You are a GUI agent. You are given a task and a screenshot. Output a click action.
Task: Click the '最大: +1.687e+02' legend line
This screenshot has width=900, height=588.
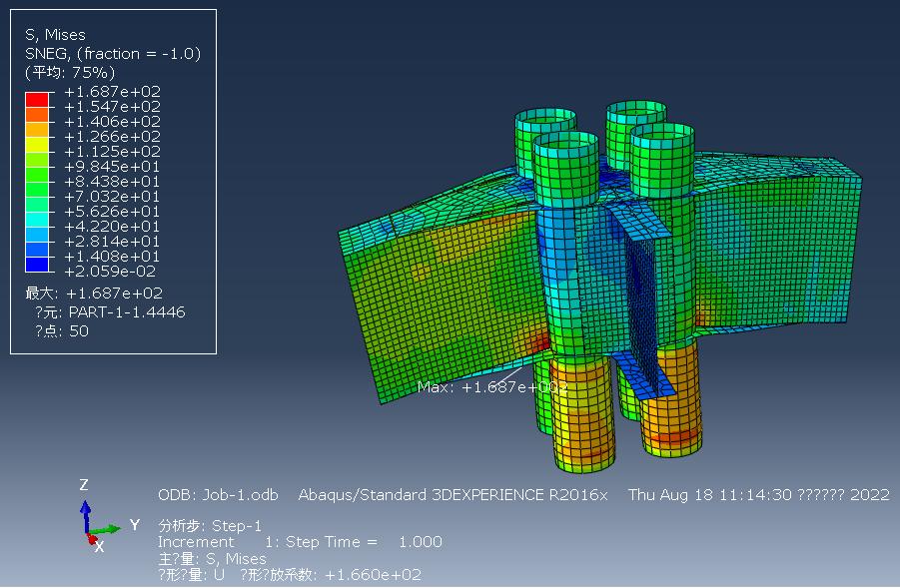click(x=94, y=294)
